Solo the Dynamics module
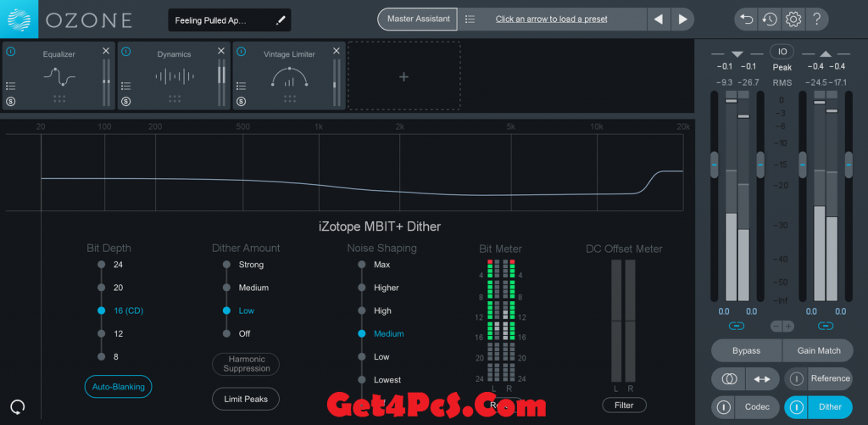Image resolution: width=868 pixels, height=425 pixels. 125,101
